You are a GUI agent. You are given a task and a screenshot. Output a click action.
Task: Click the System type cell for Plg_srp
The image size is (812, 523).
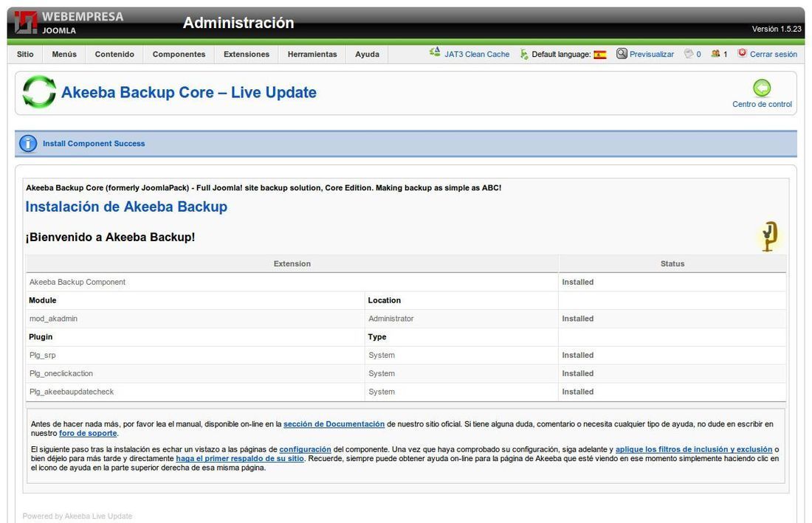pos(382,356)
